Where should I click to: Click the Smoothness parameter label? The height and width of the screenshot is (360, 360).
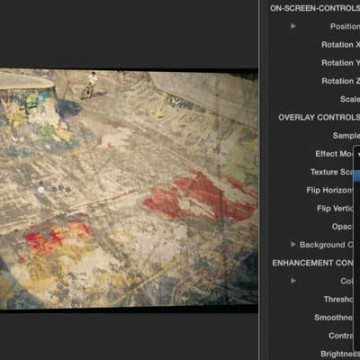(333, 317)
